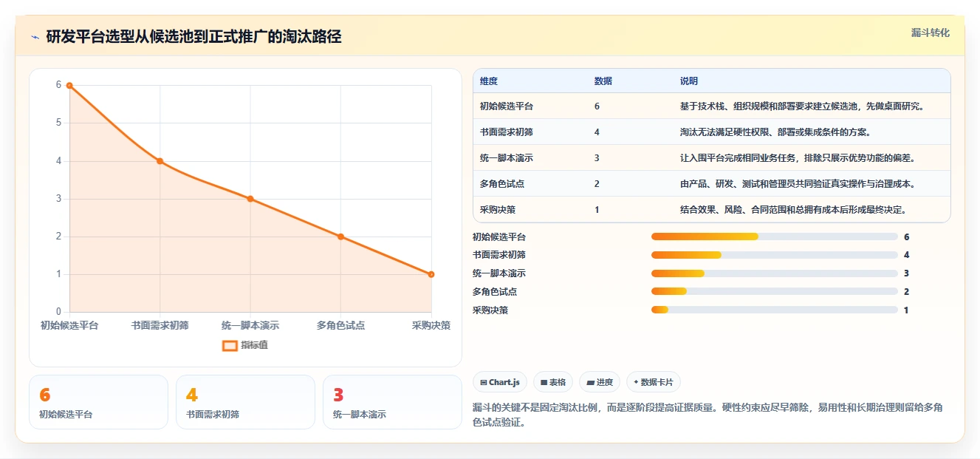Toggle the 指标值 legend item in chart

click(x=246, y=345)
